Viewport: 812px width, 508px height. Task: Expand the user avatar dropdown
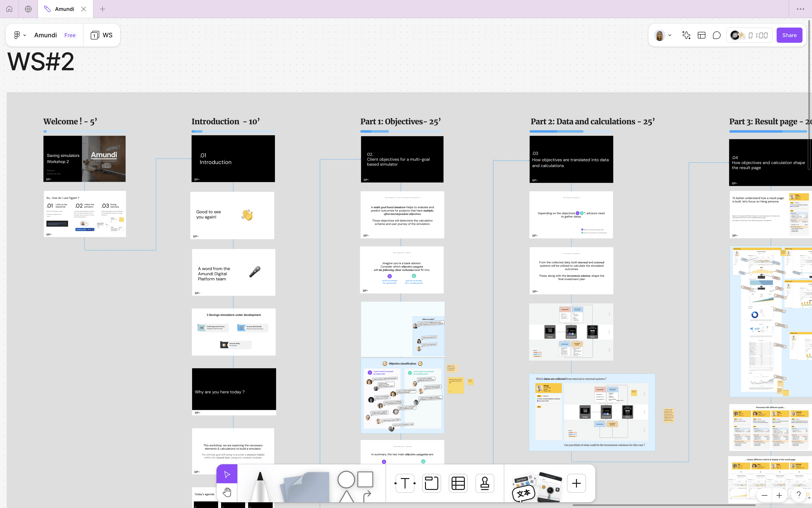pyautogui.click(x=670, y=35)
